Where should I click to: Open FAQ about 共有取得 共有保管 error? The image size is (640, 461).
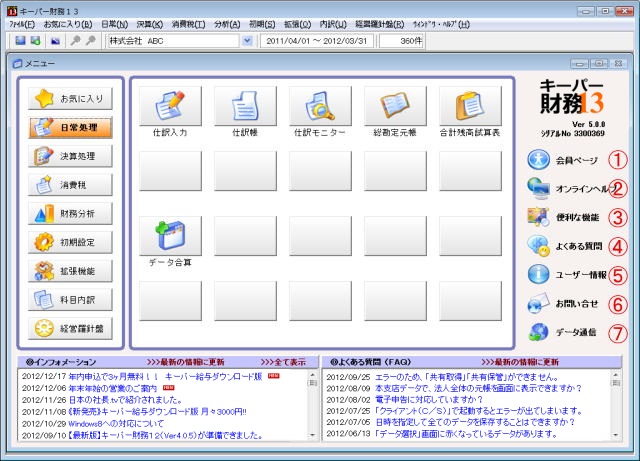click(467, 376)
